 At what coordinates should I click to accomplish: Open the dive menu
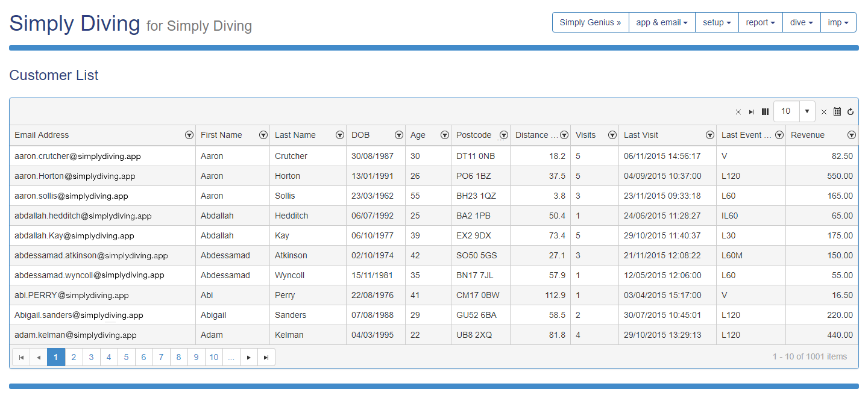(801, 22)
